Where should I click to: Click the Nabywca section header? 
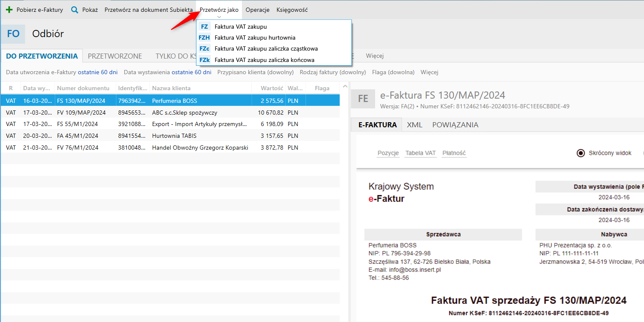tap(614, 234)
